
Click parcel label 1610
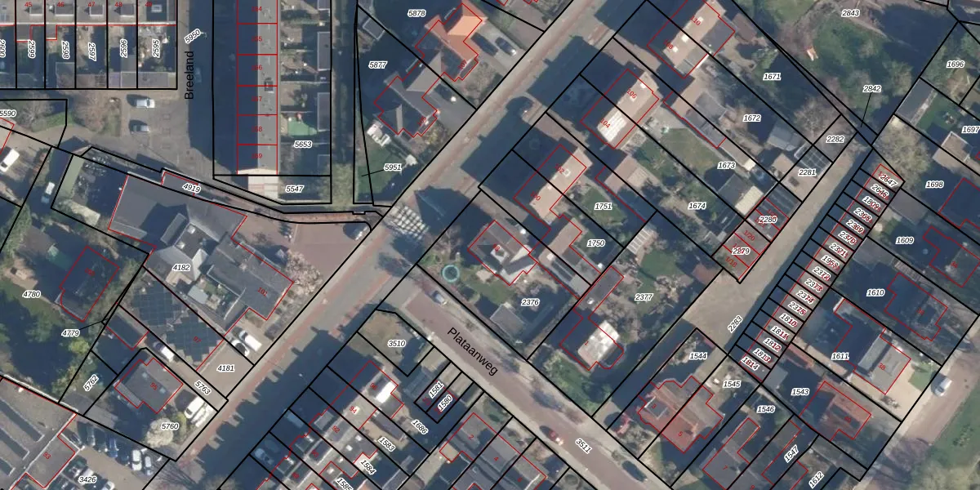875,292
